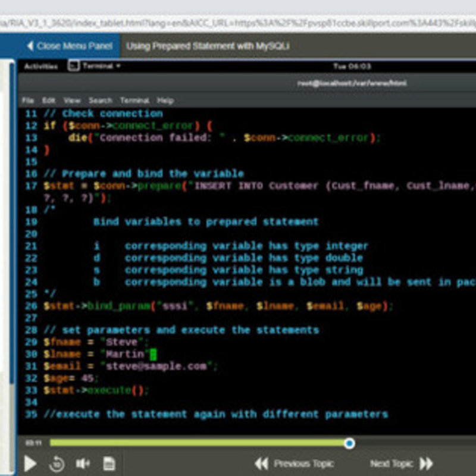
Task: Open the Edit menu
Action: (49, 101)
